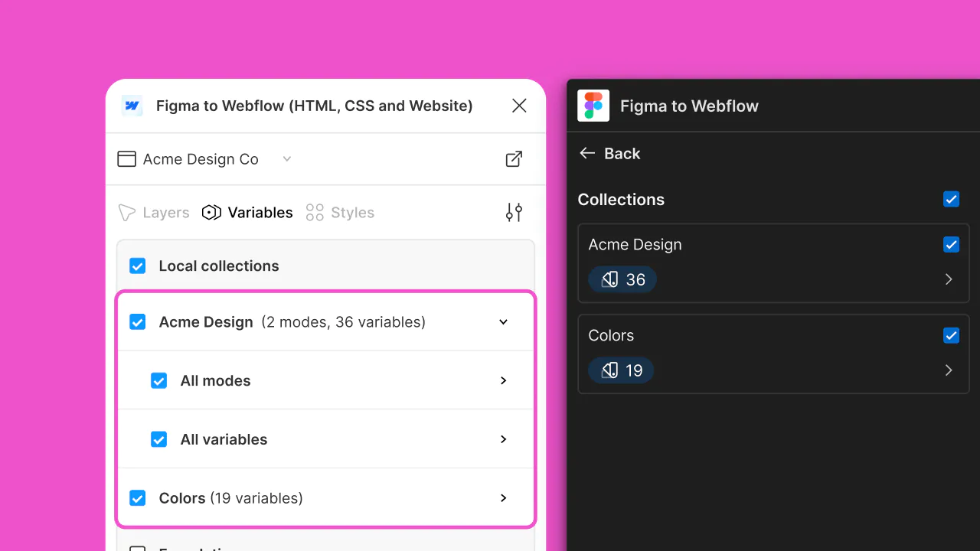Click the Colors title in dark panel
This screenshot has width=980, height=551.
click(611, 335)
